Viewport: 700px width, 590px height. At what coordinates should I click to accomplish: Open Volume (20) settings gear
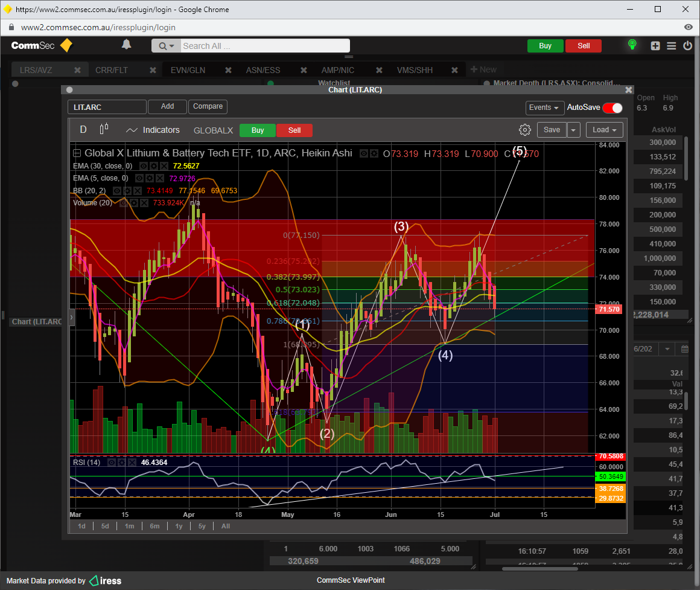[134, 204]
